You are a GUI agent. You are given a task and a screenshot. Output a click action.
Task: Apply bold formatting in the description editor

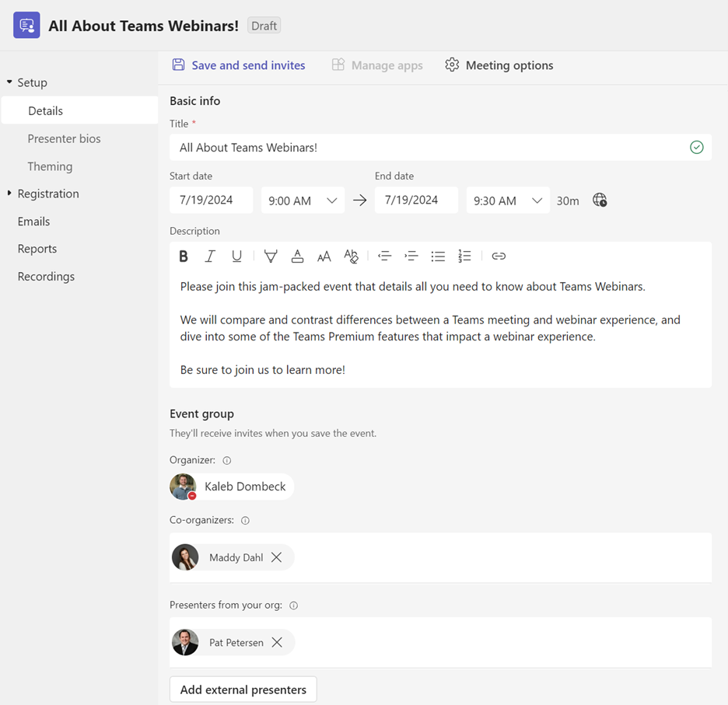coord(184,256)
